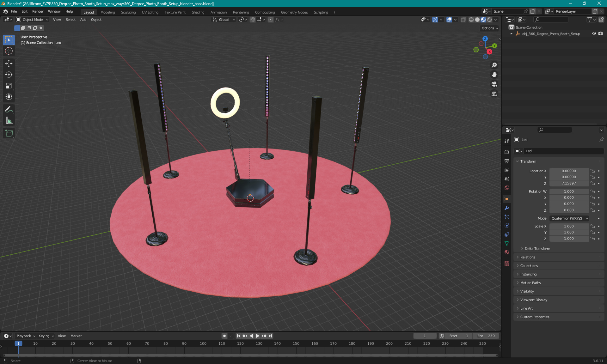Click the pan view hand icon
Screen dimensions: 607x364
coord(494,75)
